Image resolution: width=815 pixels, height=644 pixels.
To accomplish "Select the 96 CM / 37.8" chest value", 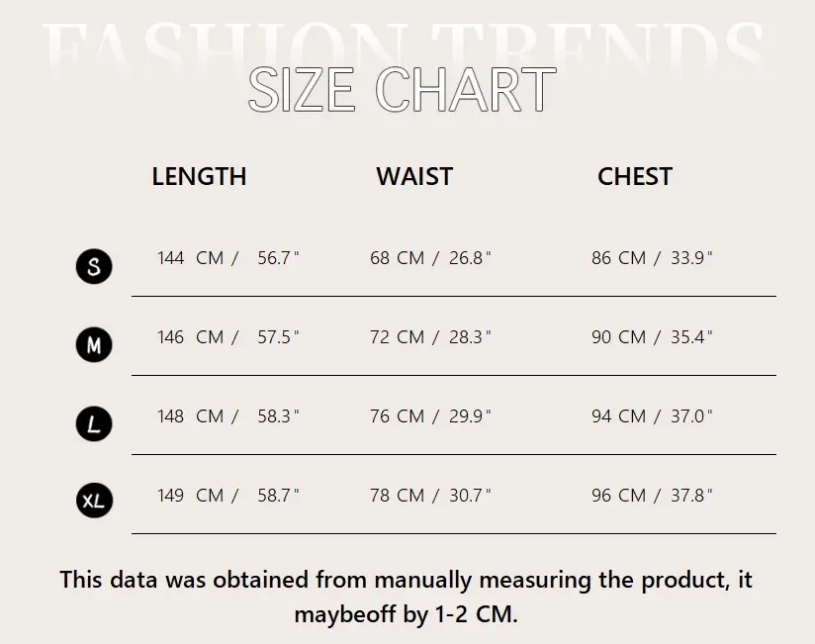I will 652,496.
